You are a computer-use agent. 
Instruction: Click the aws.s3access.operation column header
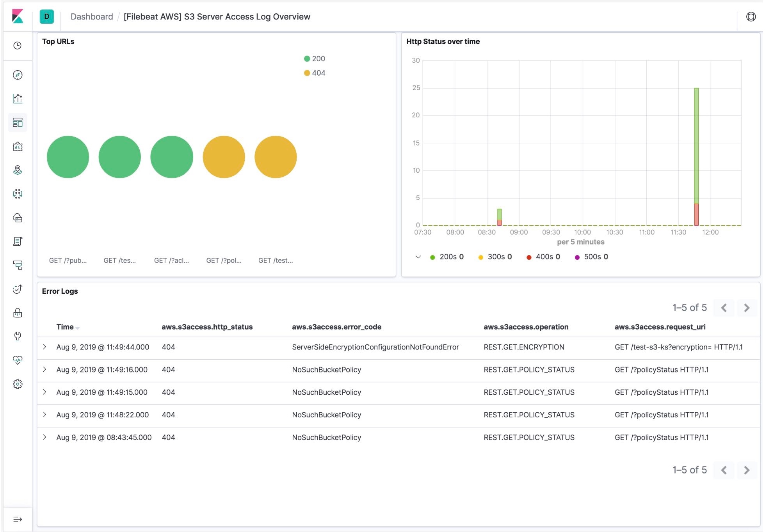tap(526, 327)
